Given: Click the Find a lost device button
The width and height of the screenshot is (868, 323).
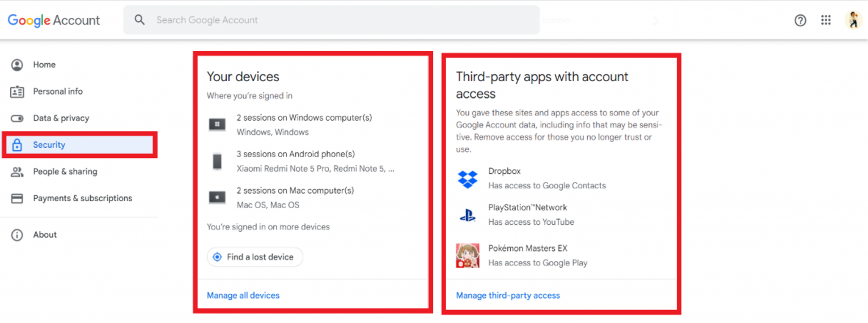Looking at the screenshot, I should pyautogui.click(x=255, y=257).
